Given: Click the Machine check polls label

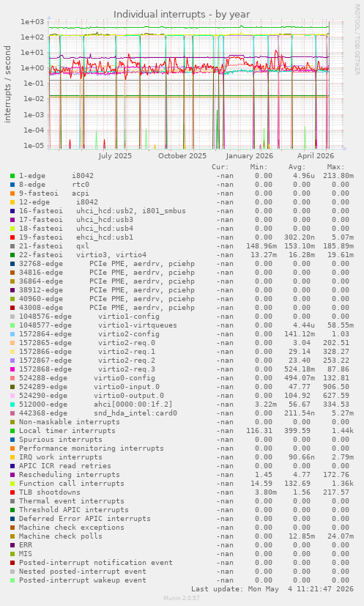Looking at the screenshot, I should click(61, 536).
